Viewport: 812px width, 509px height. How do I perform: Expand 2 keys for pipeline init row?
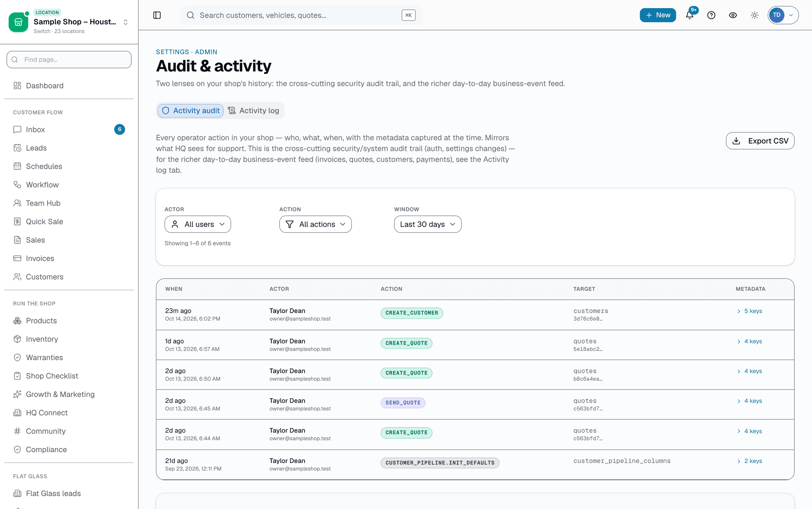(x=749, y=461)
